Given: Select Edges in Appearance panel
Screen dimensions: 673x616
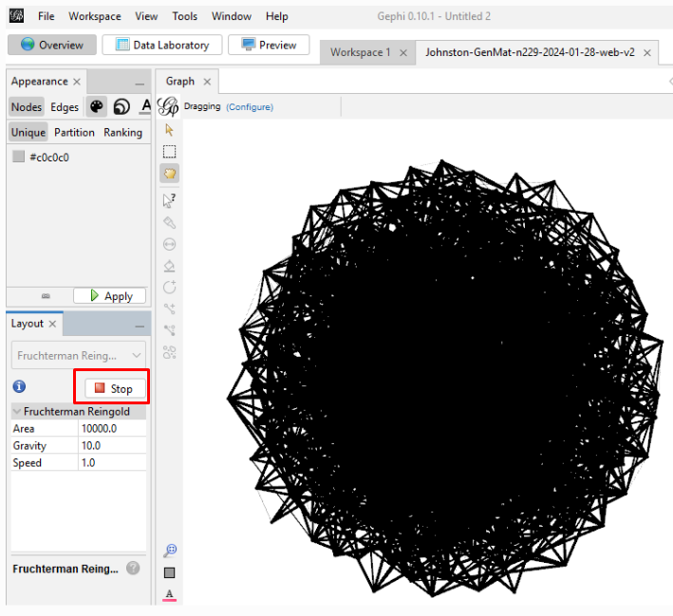Looking at the screenshot, I should tap(65, 107).
